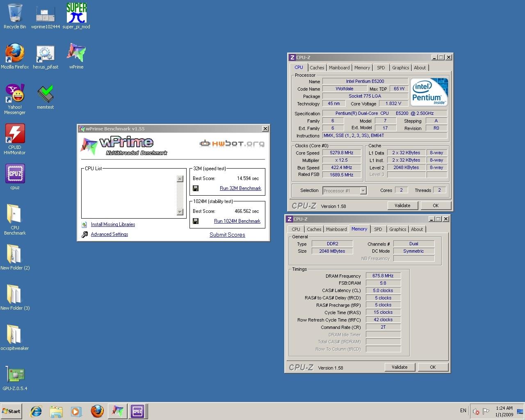Open the Mozilla Firefox desktop shortcut
525x420 pixels.
tap(15, 57)
